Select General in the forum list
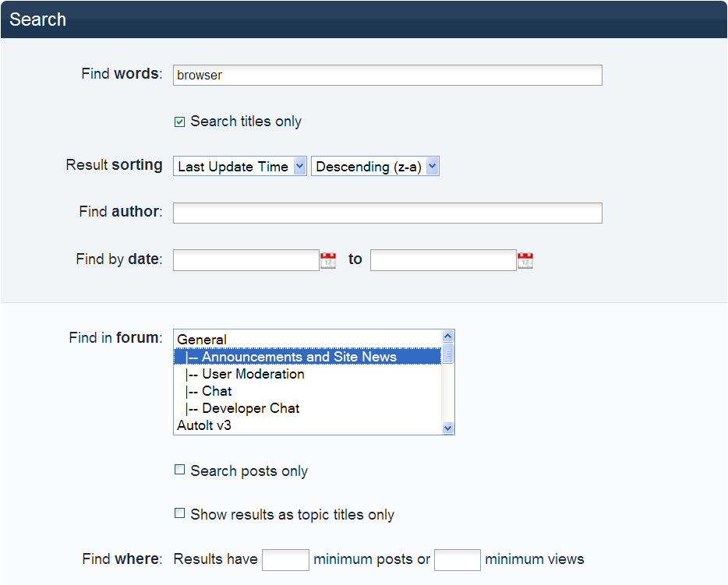The width and height of the screenshot is (728, 585). pos(202,340)
